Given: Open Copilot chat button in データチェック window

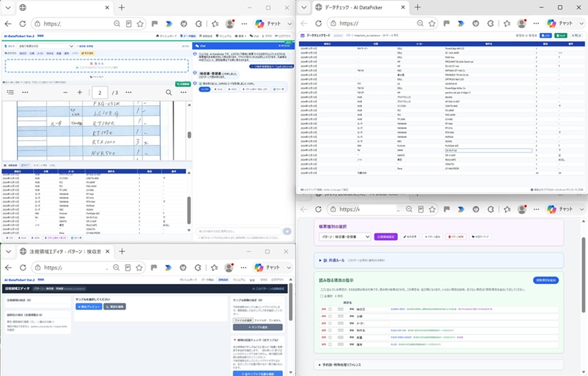Looking at the screenshot, I should (x=561, y=23).
